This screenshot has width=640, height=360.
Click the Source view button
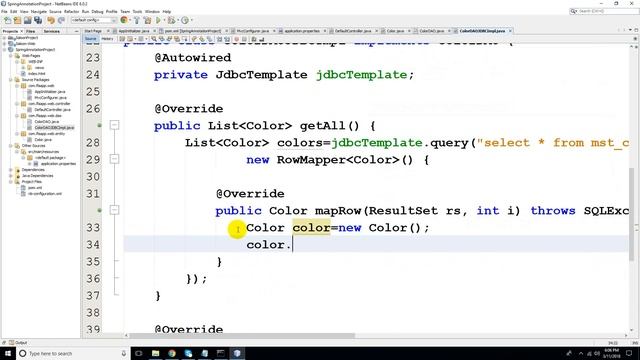click(x=91, y=39)
